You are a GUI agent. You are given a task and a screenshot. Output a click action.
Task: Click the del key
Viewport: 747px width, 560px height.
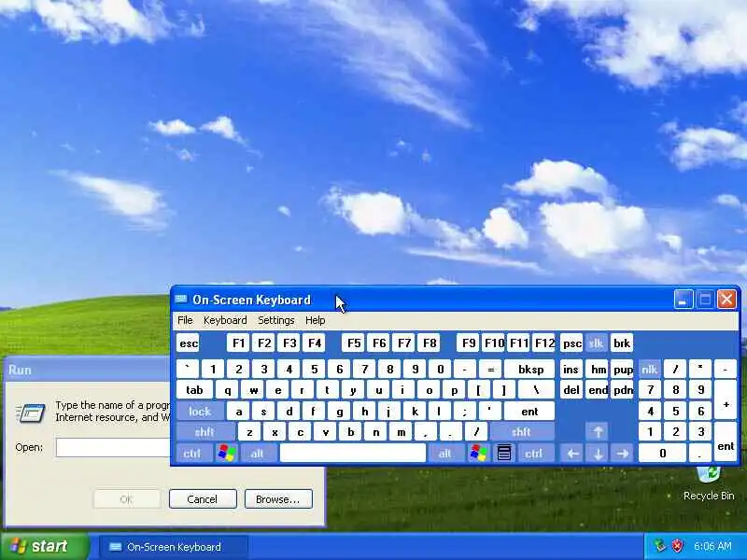[571, 390]
